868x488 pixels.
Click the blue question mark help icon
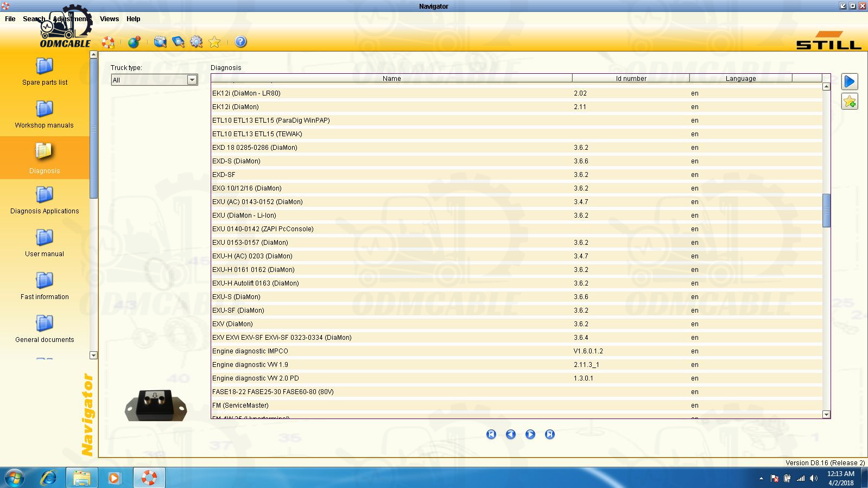pos(240,42)
